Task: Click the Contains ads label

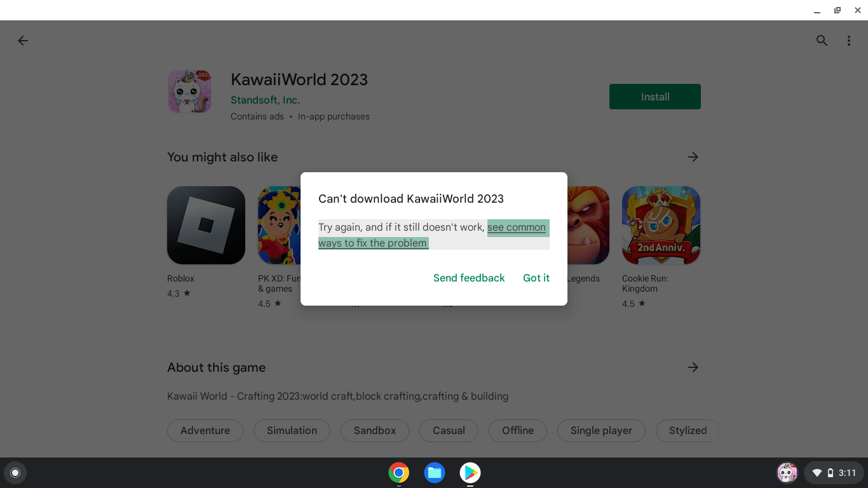Action: click(257, 116)
